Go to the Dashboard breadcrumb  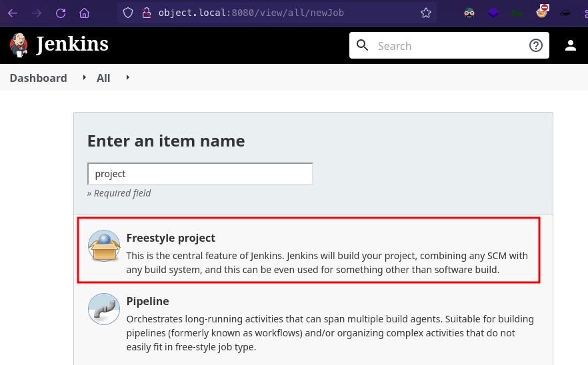(x=38, y=78)
